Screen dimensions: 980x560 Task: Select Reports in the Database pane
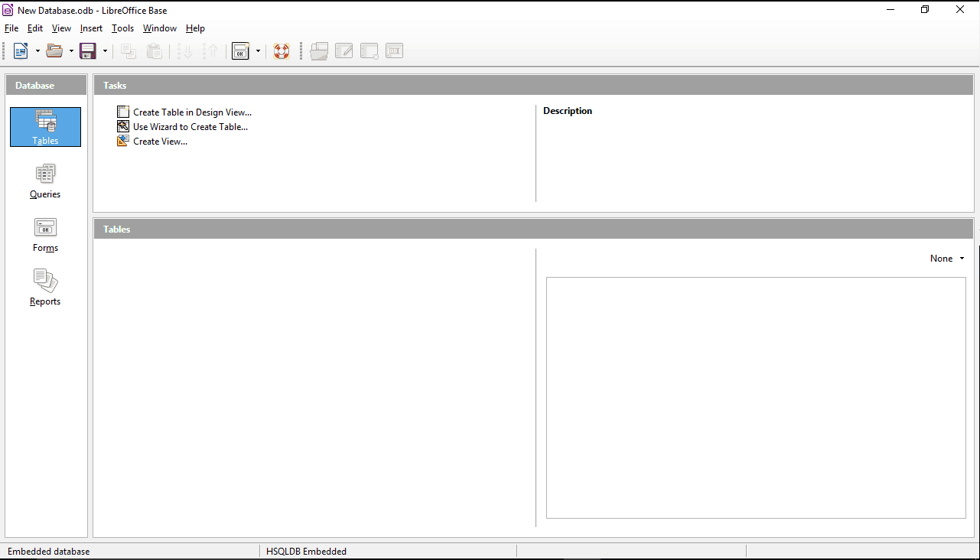click(45, 288)
